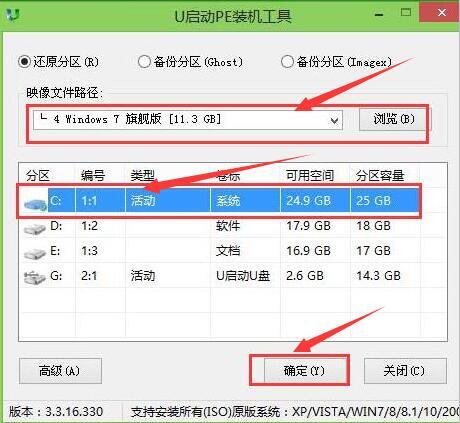Click the E: drive disk icon
460x423 pixels.
(x=35, y=253)
